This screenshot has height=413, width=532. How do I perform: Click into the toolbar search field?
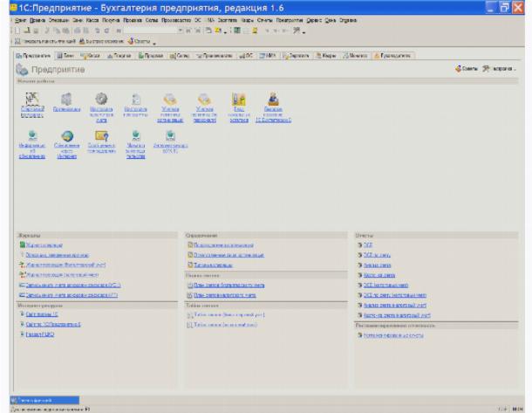pos(150,31)
